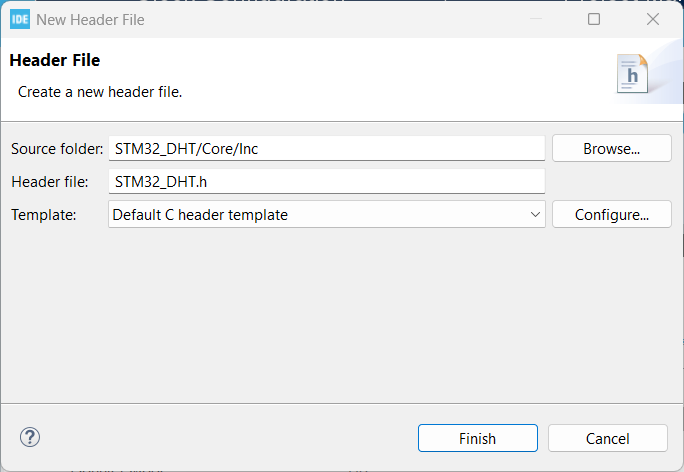This screenshot has height=472, width=684.
Task: Cancel the new header file dialog
Action: tap(608, 438)
